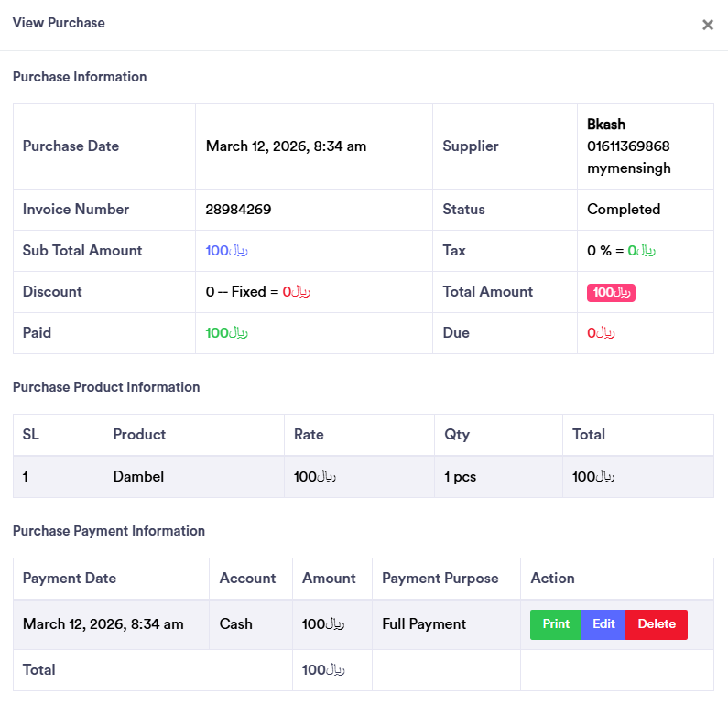Click supplier name Bkash

(x=606, y=125)
